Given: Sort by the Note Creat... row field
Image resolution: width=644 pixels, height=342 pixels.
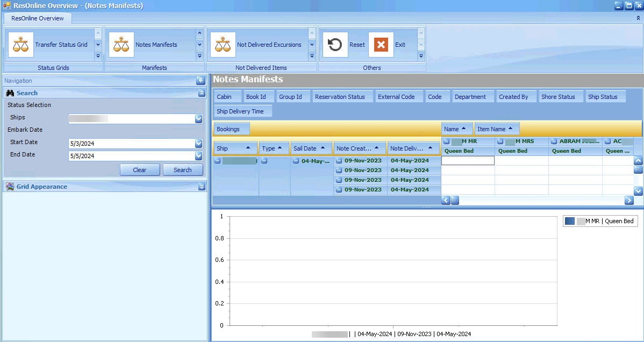Looking at the screenshot, I should point(360,148).
